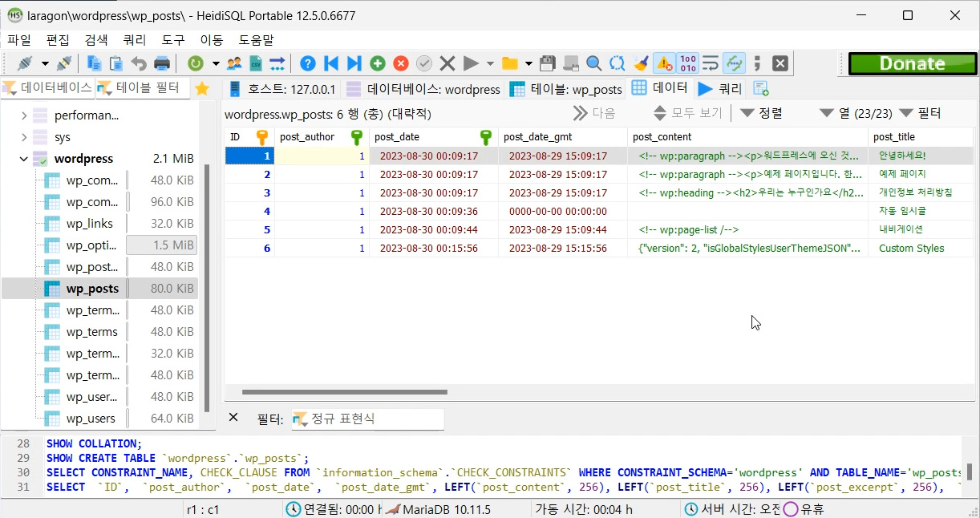Expand the sys database node
Viewport: 980px width, 518px height.
(x=24, y=137)
